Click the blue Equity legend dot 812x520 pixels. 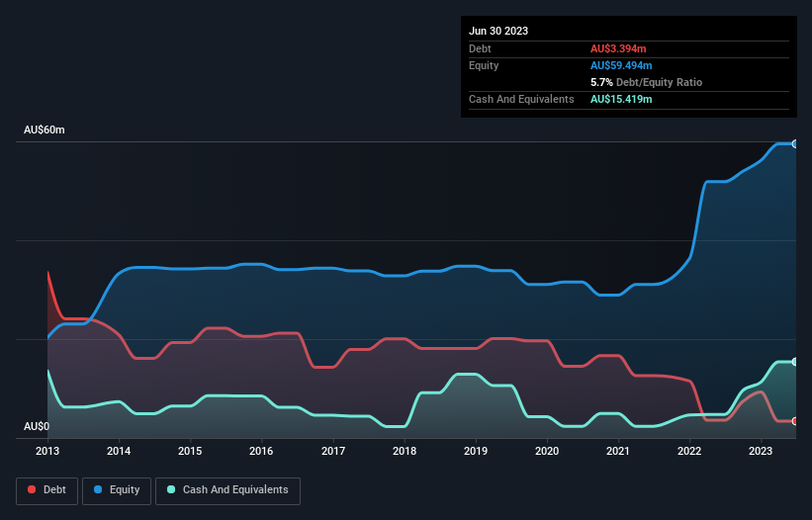(98, 489)
